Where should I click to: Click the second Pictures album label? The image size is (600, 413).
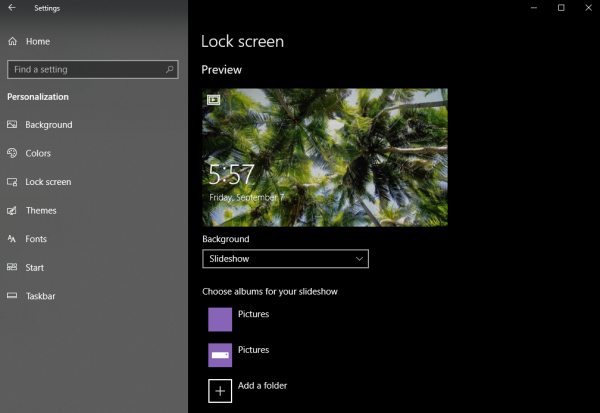click(x=253, y=350)
